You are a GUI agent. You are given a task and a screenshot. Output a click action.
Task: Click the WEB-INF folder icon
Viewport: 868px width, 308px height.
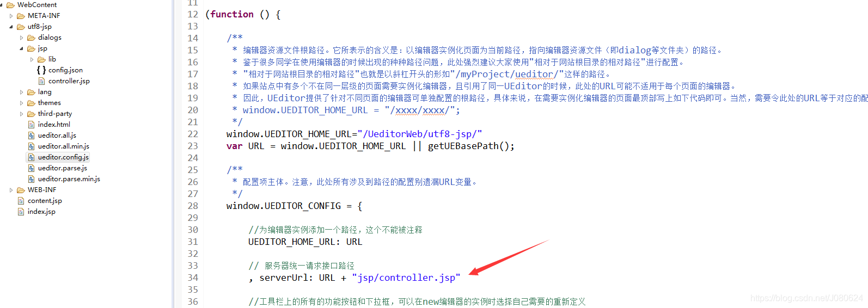tap(21, 190)
